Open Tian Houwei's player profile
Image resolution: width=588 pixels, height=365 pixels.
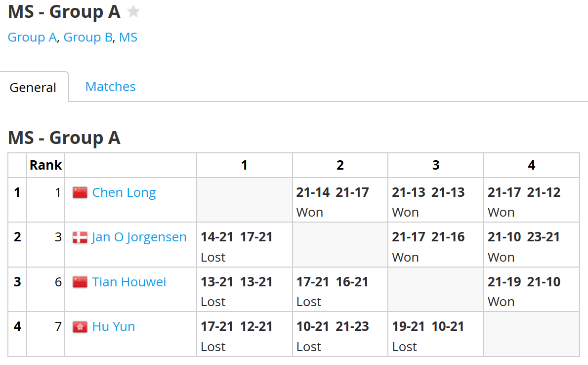point(129,281)
